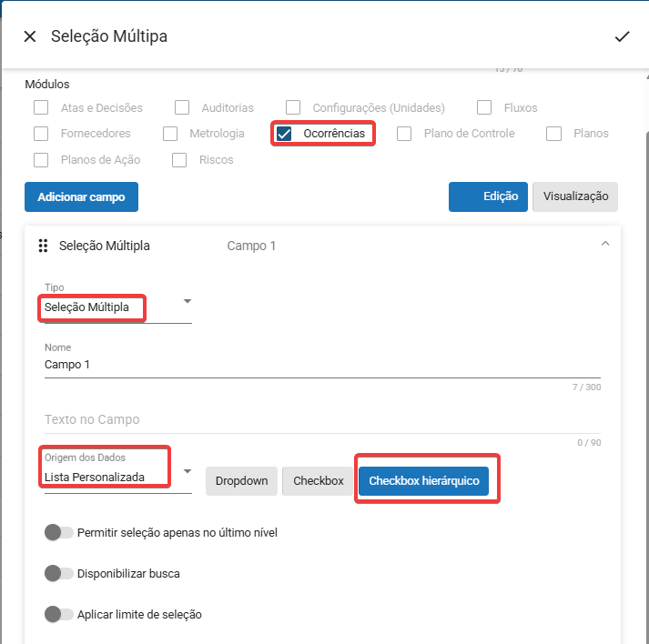Toggle Permitir seleção apenas no último nível
The image size is (649, 644).
[x=59, y=532]
